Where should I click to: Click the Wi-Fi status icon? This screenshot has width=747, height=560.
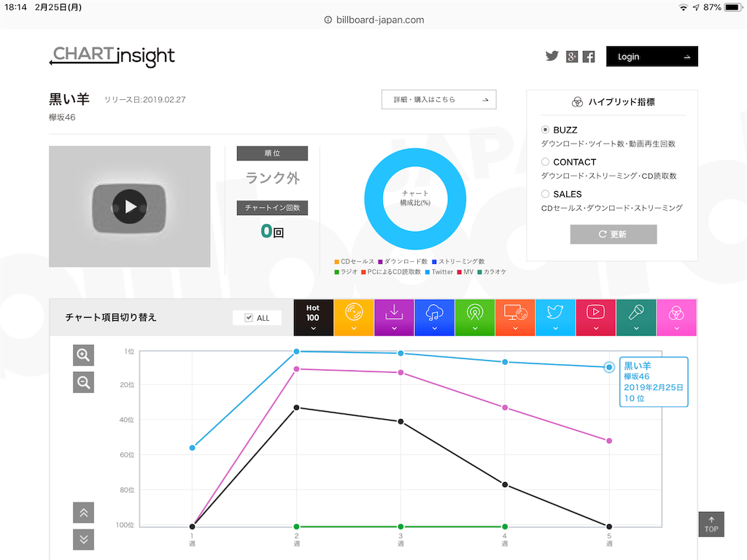click(683, 7)
